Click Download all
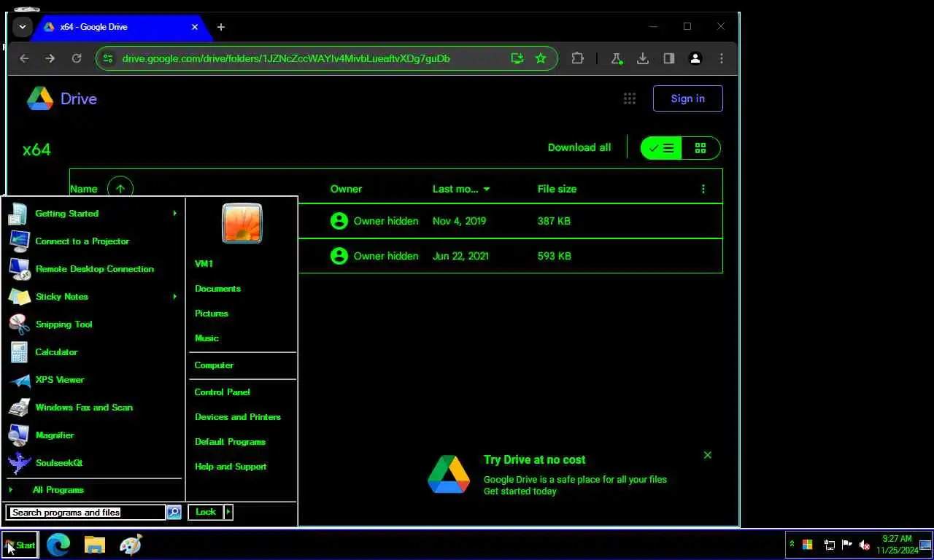934x560 pixels. (579, 147)
